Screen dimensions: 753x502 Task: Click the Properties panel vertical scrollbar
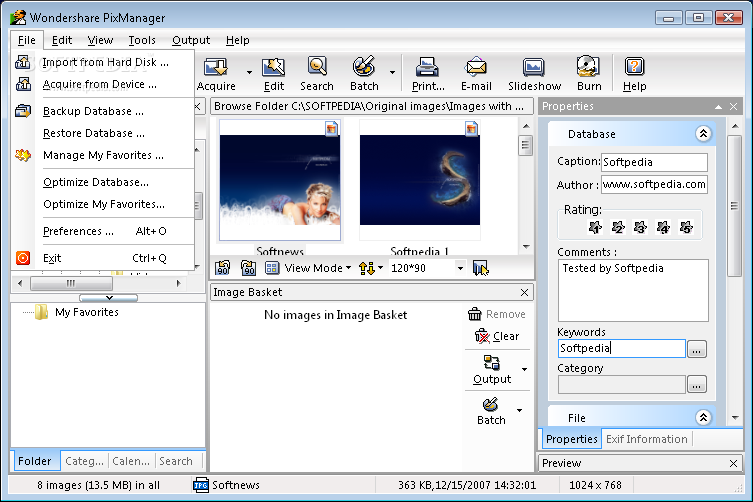point(735,206)
